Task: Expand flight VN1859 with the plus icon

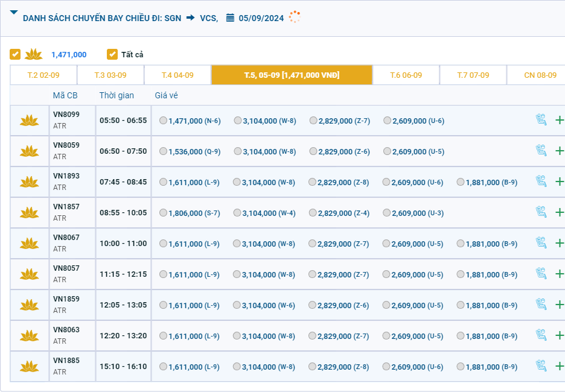Action: tap(559, 305)
